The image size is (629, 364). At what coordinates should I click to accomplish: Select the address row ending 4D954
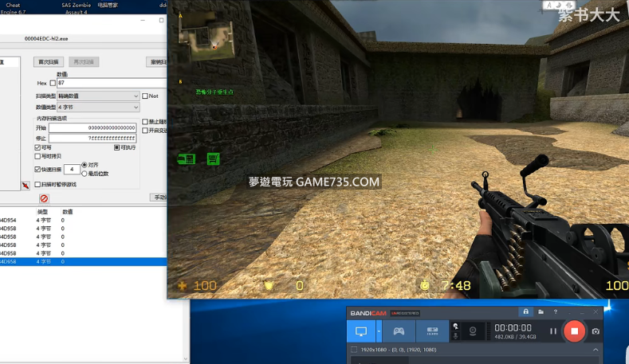[x=83, y=220]
